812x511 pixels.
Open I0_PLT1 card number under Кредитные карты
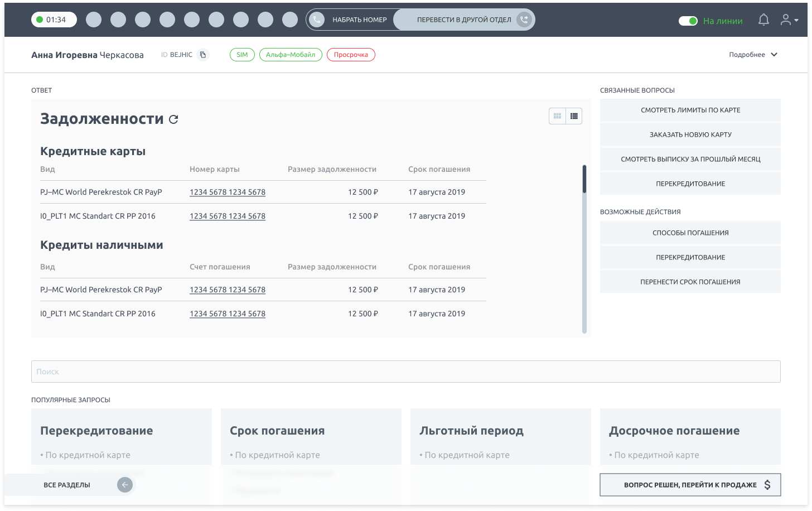click(x=228, y=216)
